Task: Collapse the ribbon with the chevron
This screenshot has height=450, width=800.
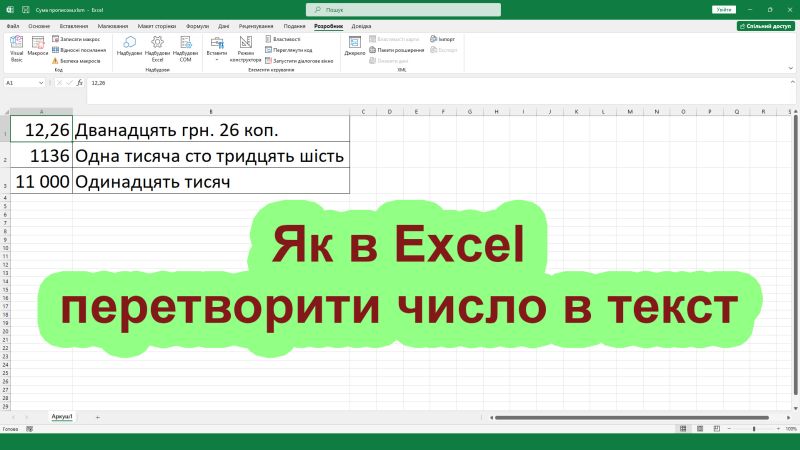Action: click(x=790, y=68)
